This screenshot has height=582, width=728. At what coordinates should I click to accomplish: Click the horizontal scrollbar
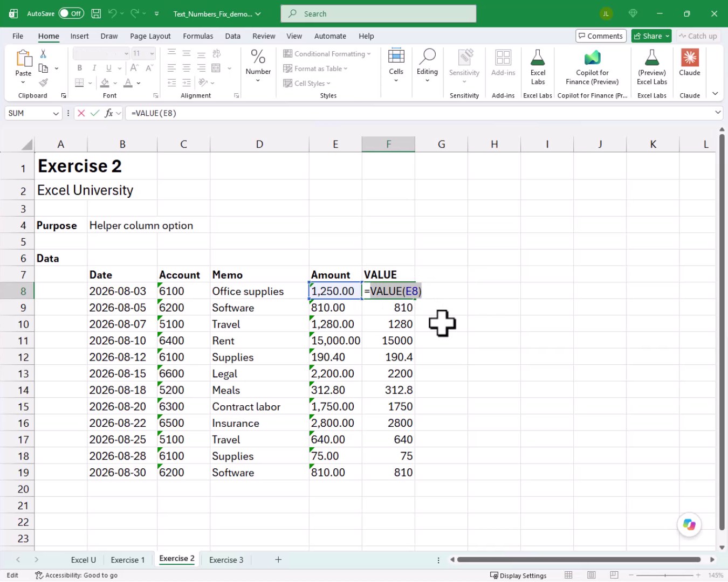pos(579,560)
